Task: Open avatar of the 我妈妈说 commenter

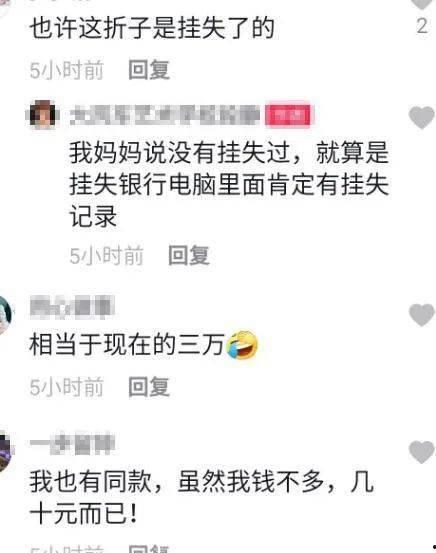Action: 42,114
